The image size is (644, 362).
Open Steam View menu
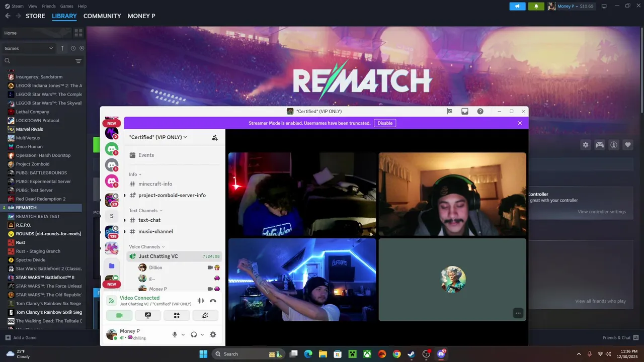pyautogui.click(x=33, y=6)
